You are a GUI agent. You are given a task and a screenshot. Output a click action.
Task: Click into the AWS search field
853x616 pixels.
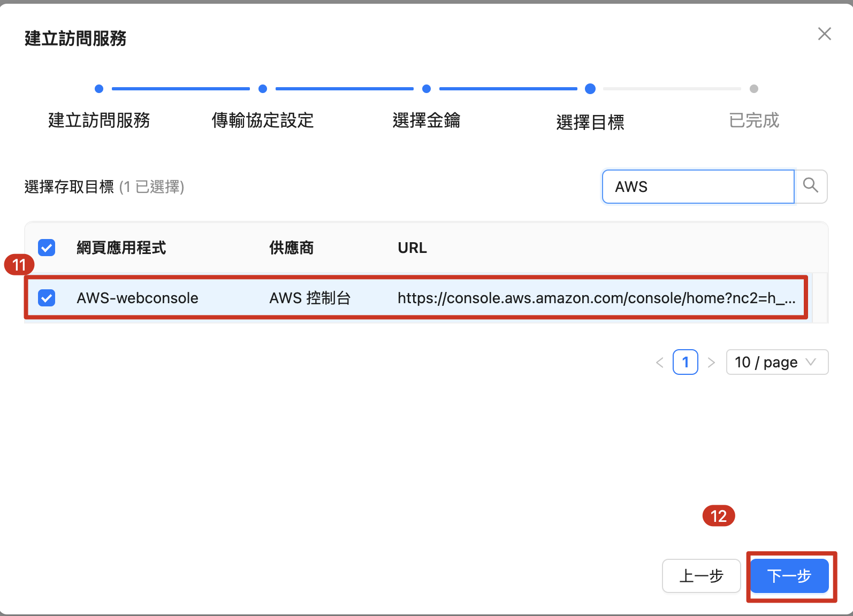[697, 187]
